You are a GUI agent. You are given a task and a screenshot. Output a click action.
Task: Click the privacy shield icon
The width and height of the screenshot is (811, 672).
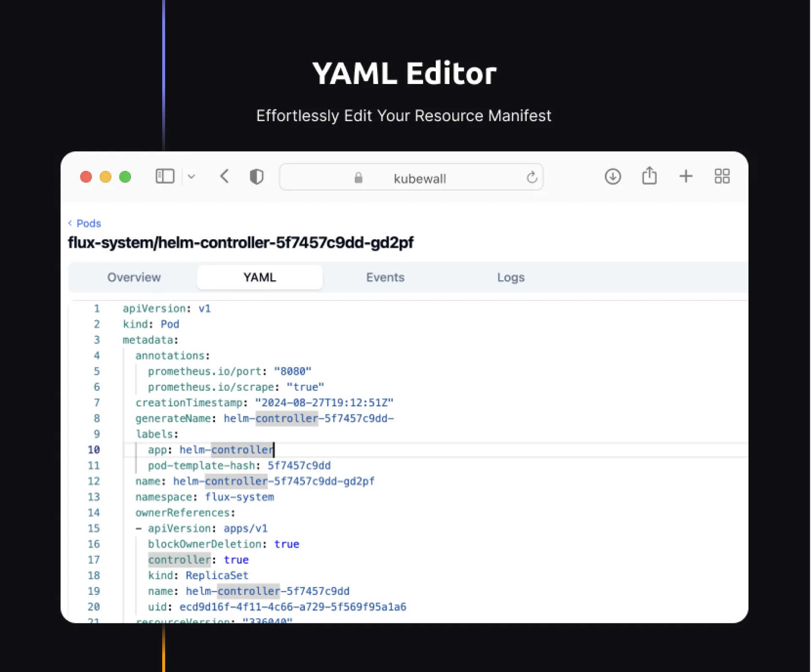[256, 176]
